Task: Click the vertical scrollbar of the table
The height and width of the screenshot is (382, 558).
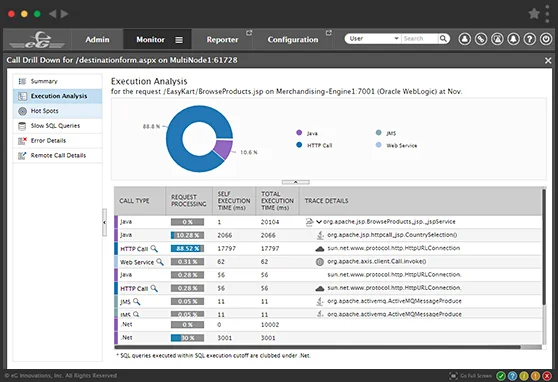Action: (543, 247)
